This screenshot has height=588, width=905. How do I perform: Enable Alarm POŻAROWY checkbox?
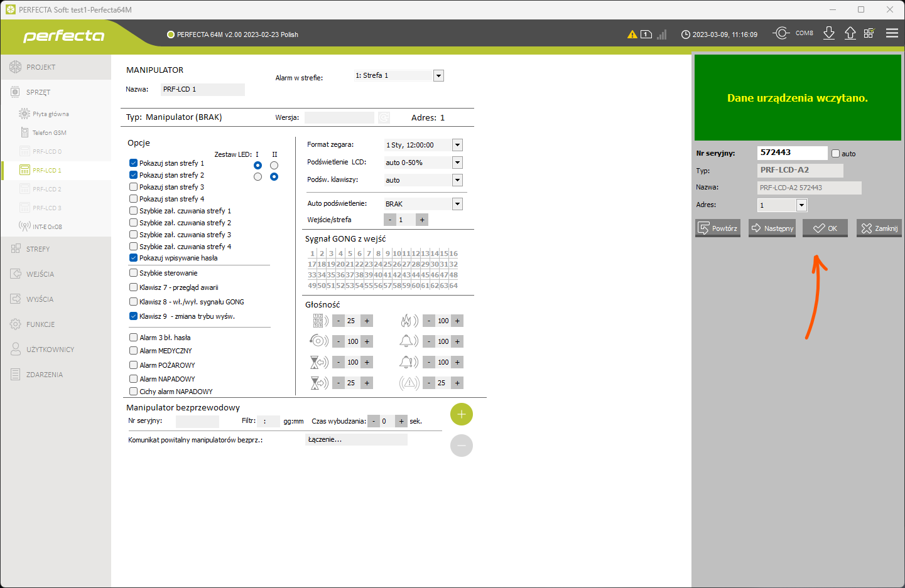[x=133, y=365]
